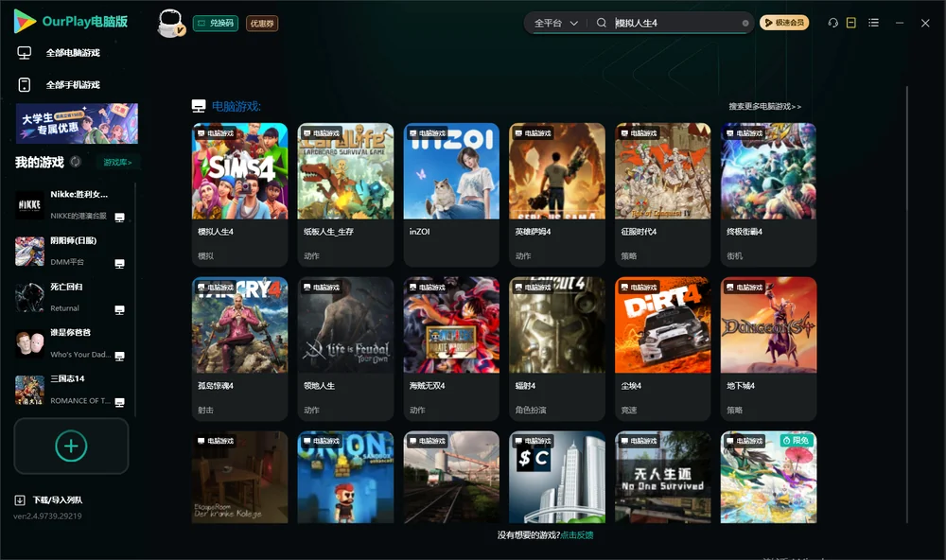Click the 大学生专属优惠 banner
Screen dimensions: 946x560
click(x=78, y=123)
